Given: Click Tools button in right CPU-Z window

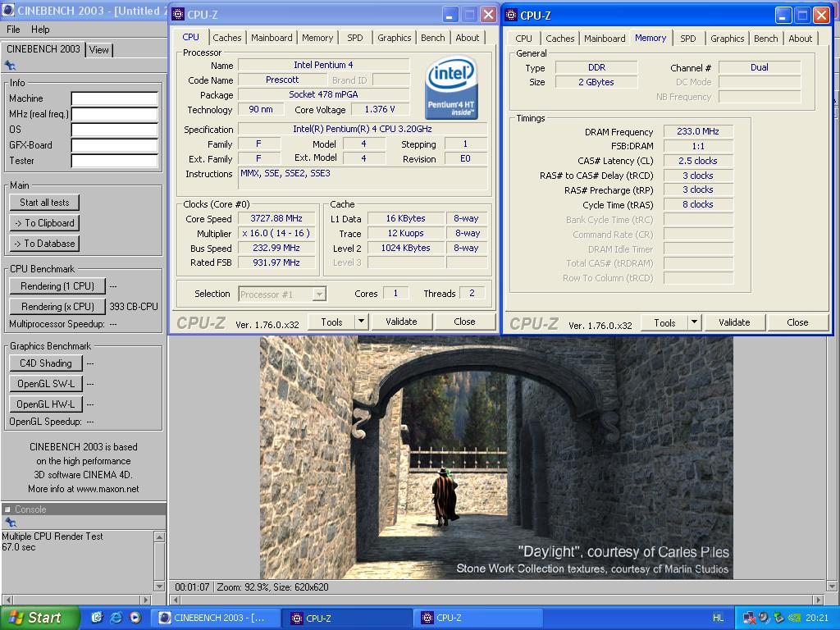Looking at the screenshot, I should (664, 322).
